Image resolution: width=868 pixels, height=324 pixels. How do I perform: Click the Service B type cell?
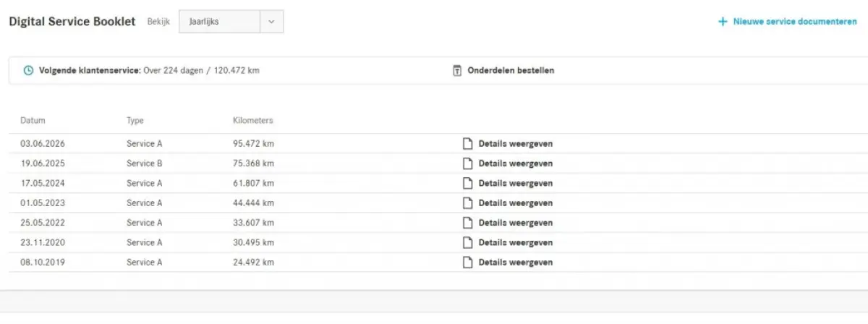tap(145, 163)
